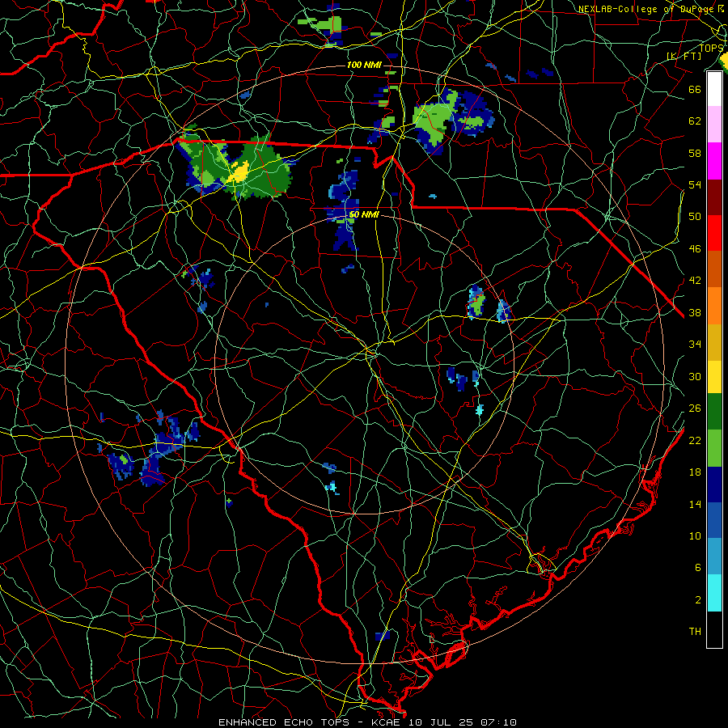Pick the dark green legend color block
Screen dimensions: 728x728
coord(714,412)
